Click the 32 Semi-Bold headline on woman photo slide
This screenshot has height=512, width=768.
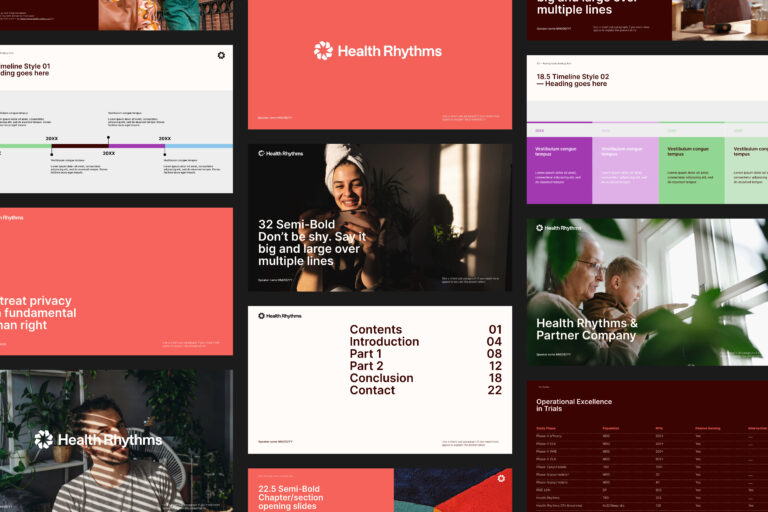[x=312, y=243]
